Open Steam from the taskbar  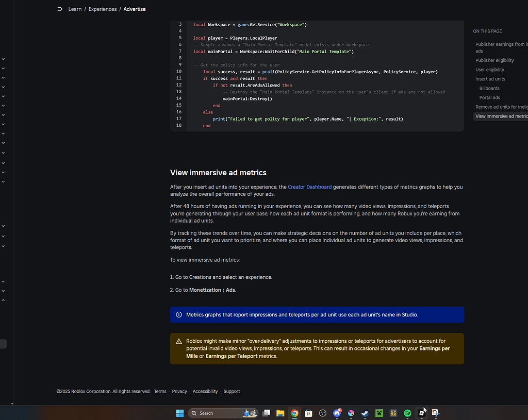click(x=365, y=413)
